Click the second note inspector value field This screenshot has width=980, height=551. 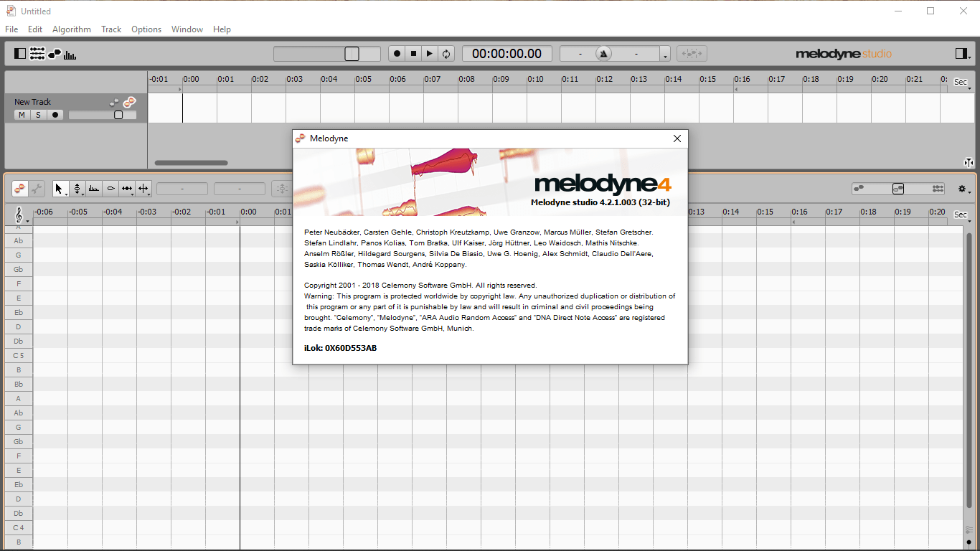(240, 189)
